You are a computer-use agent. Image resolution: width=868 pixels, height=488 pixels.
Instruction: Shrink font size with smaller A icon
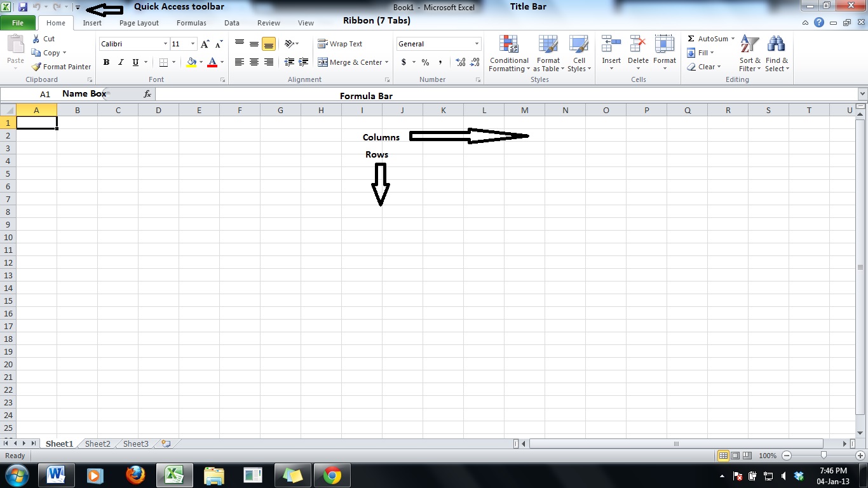[x=219, y=44]
